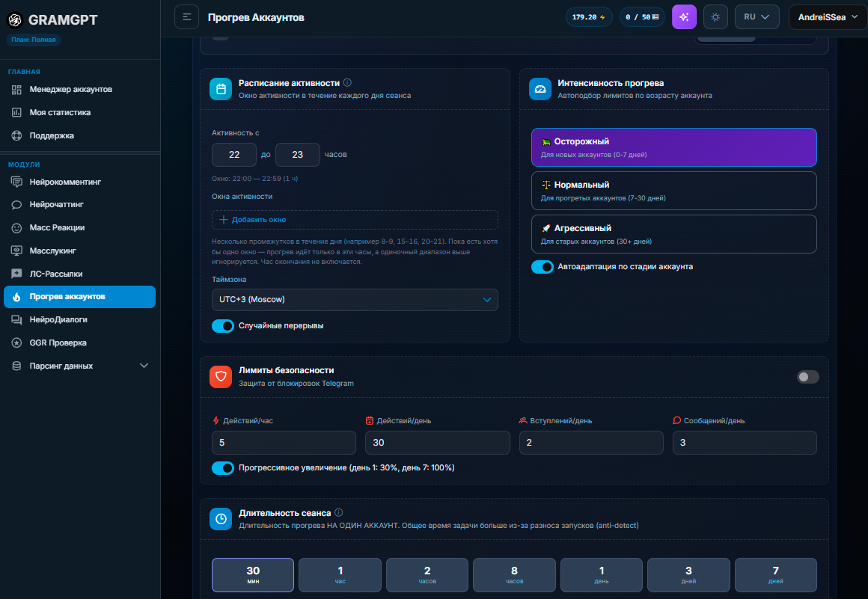Toggle the Прогрессивное увеличение switch
Screen dimensions: 868x599
point(223,468)
